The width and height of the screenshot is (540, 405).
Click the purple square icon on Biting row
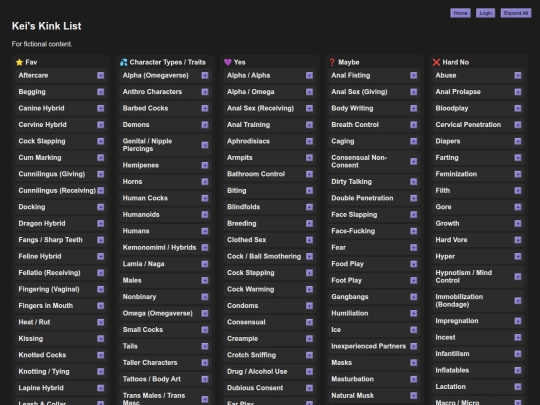[309, 191]
